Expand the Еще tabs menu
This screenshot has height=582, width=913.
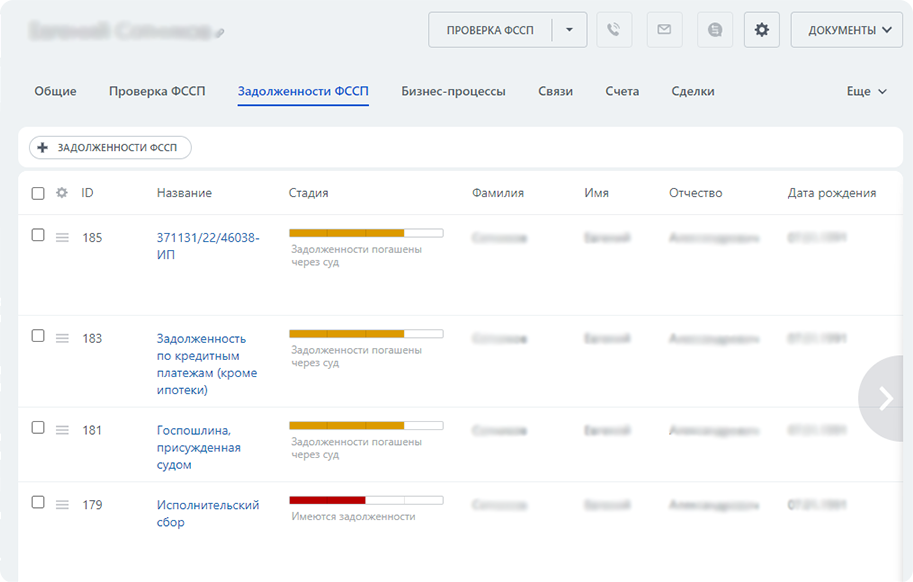coord(866,91)
